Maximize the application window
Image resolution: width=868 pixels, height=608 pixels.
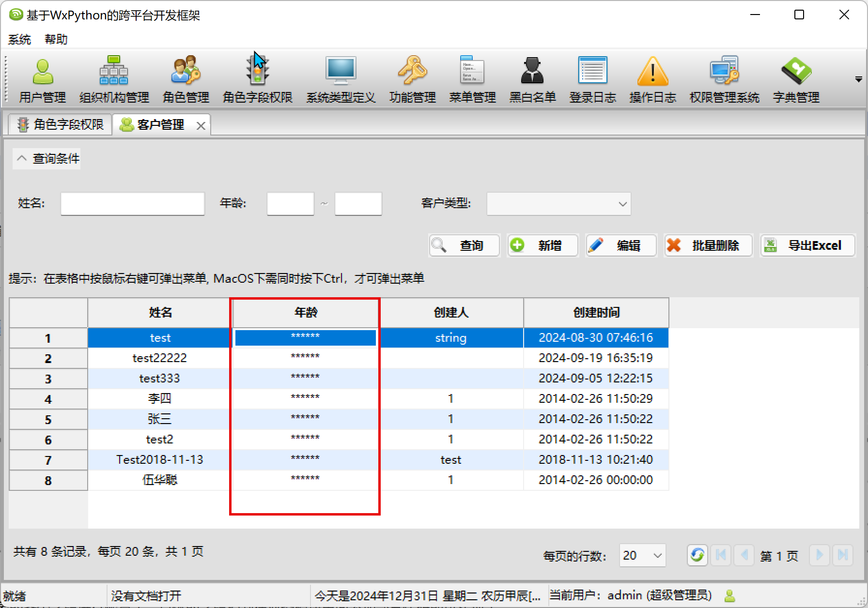click(x=799, y=15)
